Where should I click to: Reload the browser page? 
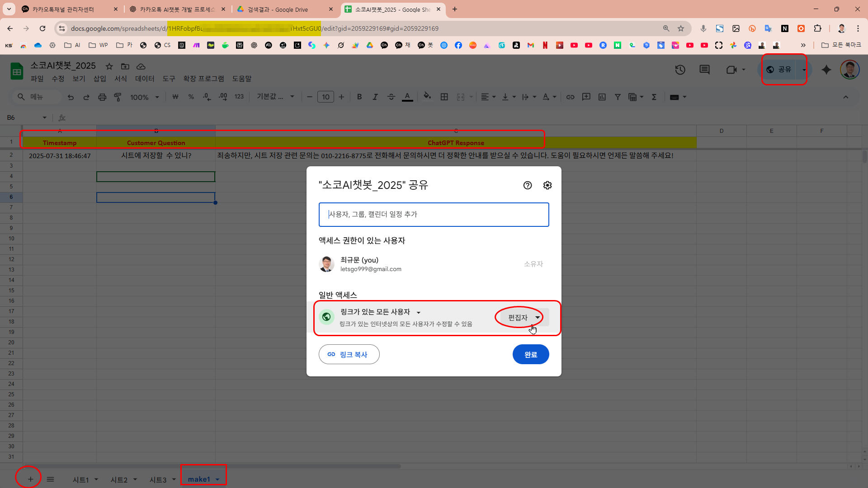[42, 28]
